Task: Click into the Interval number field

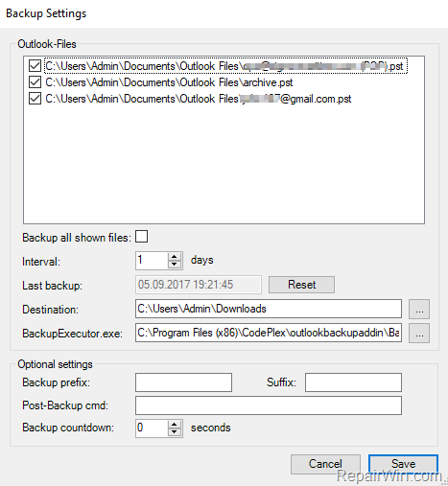Action: coord(152,261)
